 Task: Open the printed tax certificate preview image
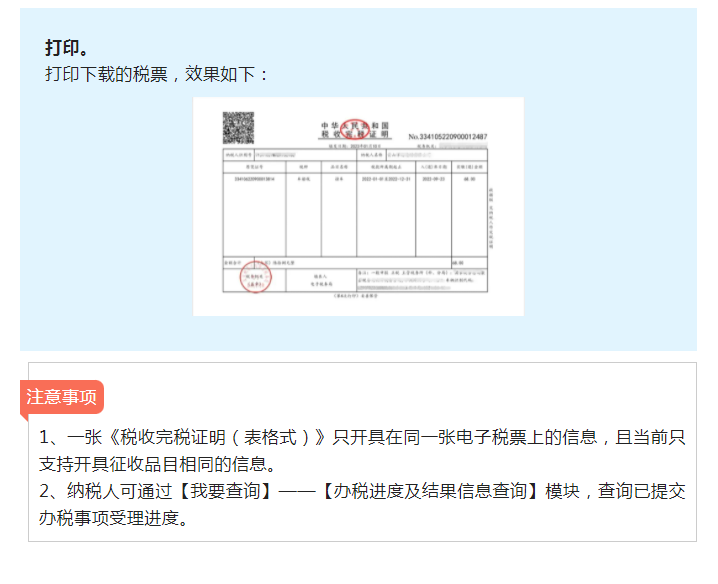[x=358, y=206]
